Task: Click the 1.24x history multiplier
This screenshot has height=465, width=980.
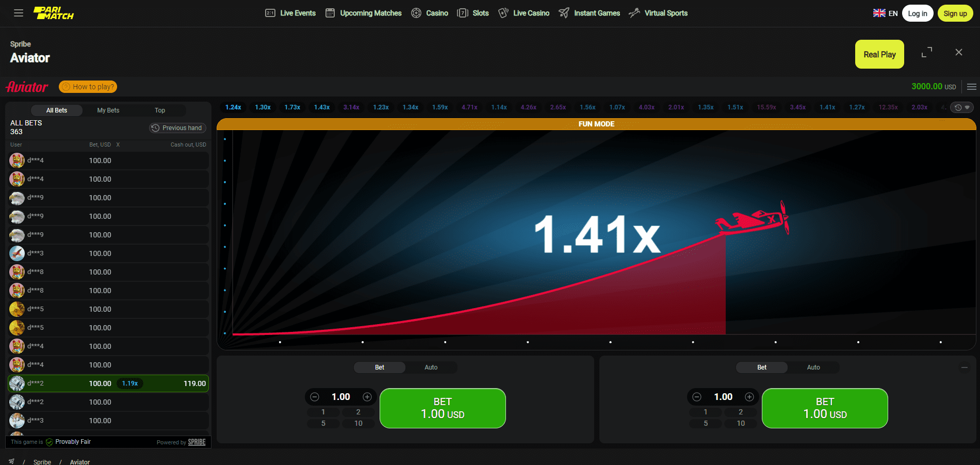Action: pyautogui.click(x=233, y=107)
